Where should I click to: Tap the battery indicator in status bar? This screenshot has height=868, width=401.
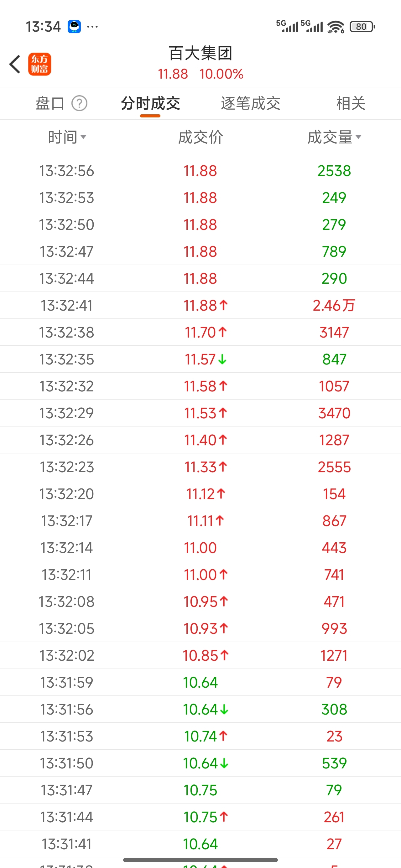point(362,27)
